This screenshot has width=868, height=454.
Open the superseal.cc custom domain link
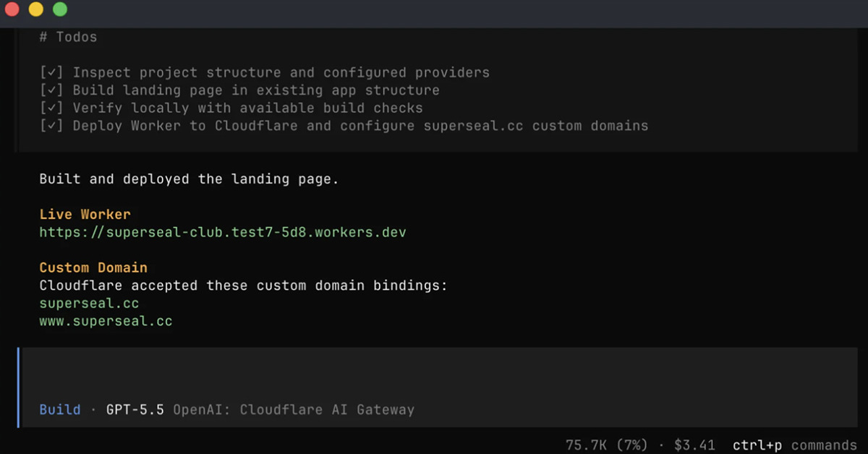pyautogui.click(x=89, y=304)
